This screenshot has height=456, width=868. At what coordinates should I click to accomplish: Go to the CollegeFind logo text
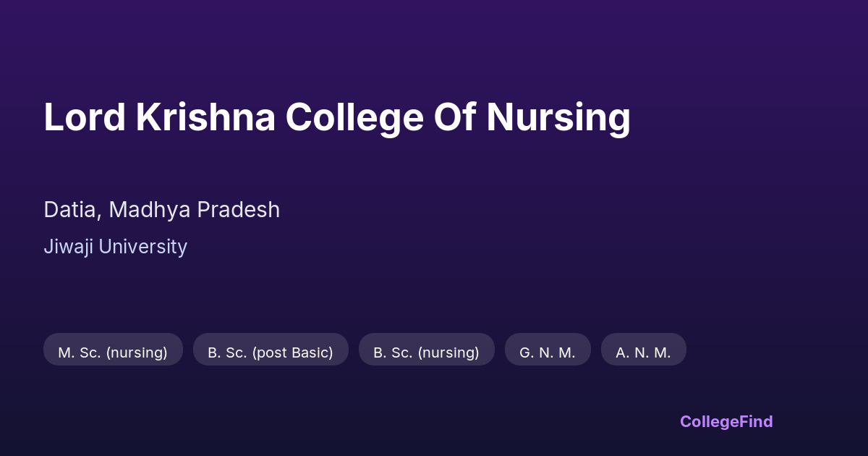pyautogui.click(x=726, y=421)
